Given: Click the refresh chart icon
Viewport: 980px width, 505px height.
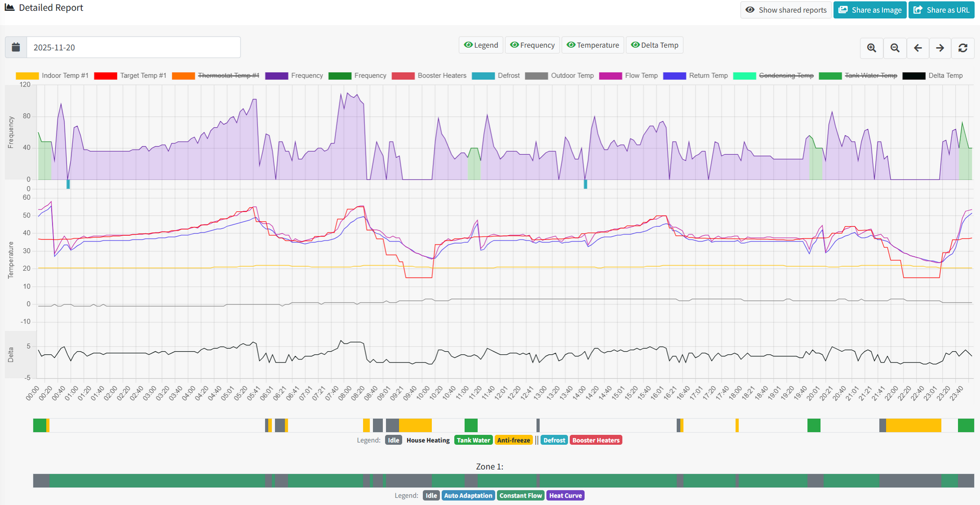Looking at the screenshot, I should tap(963, 48).
